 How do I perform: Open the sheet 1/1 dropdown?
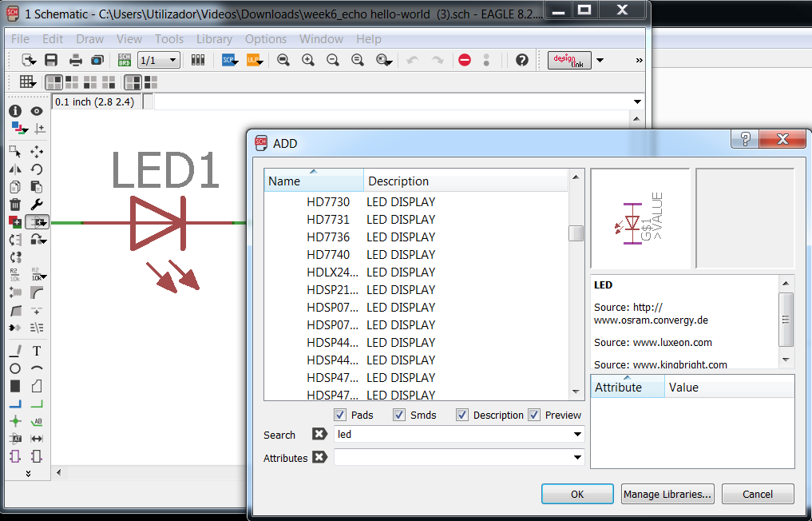point(159,60)
